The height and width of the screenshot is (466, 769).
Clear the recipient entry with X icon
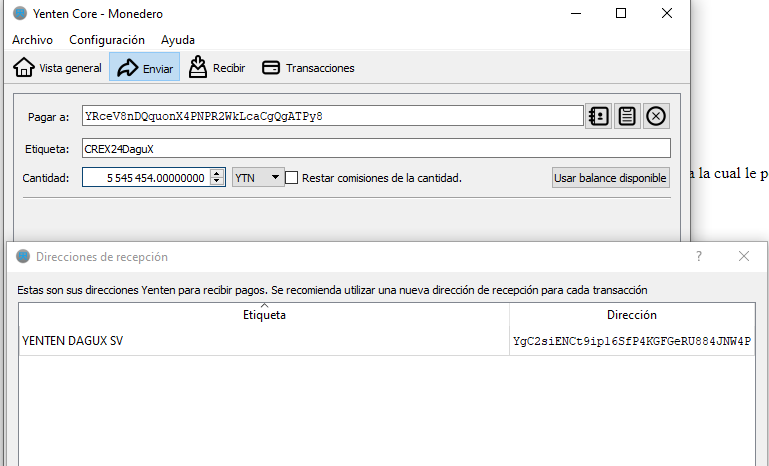click(656, 116)
